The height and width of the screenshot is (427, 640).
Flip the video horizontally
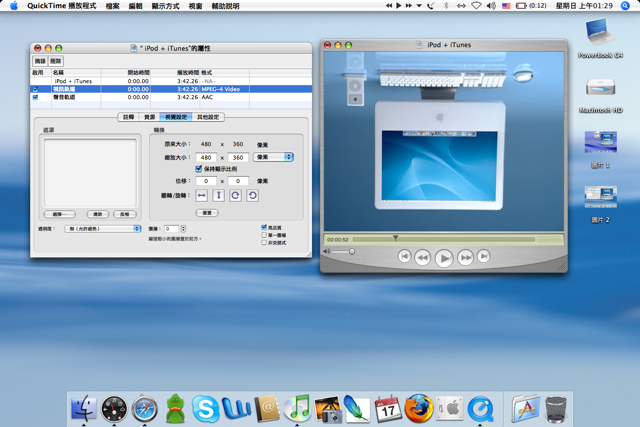[x=202, y=196]
